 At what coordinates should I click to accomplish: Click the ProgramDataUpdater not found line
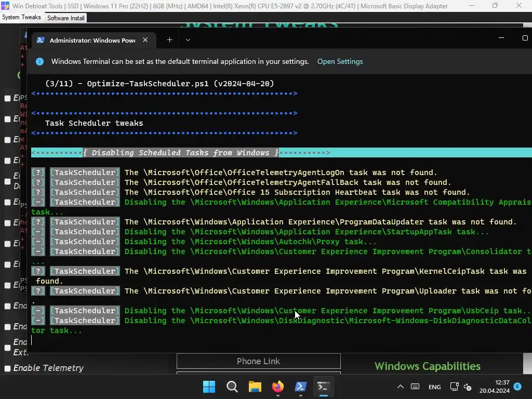click(274, 222)
